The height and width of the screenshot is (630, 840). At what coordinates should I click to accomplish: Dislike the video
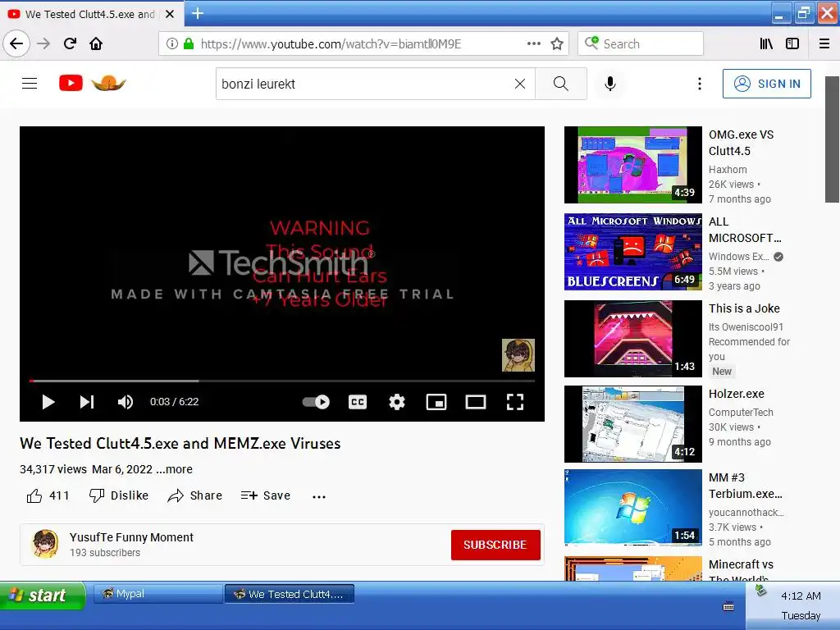119,495
